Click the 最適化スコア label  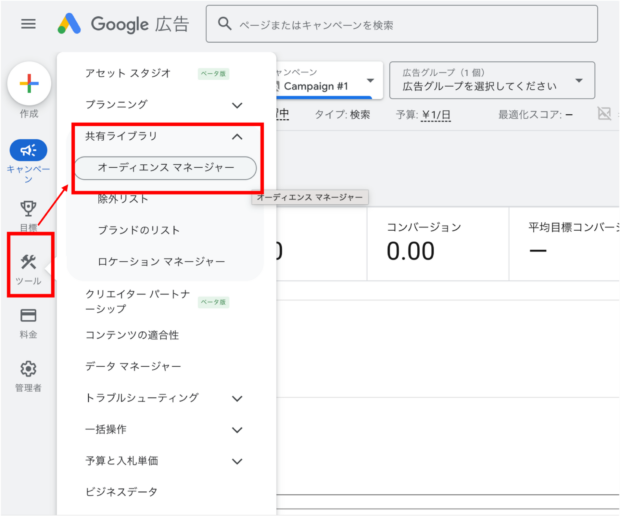[535, 115]
